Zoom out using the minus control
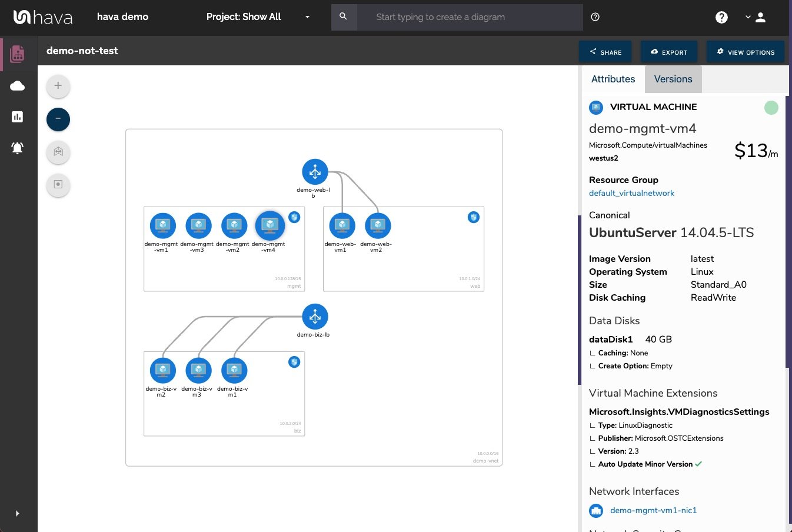The image size is (792, 532). [58, 119]
